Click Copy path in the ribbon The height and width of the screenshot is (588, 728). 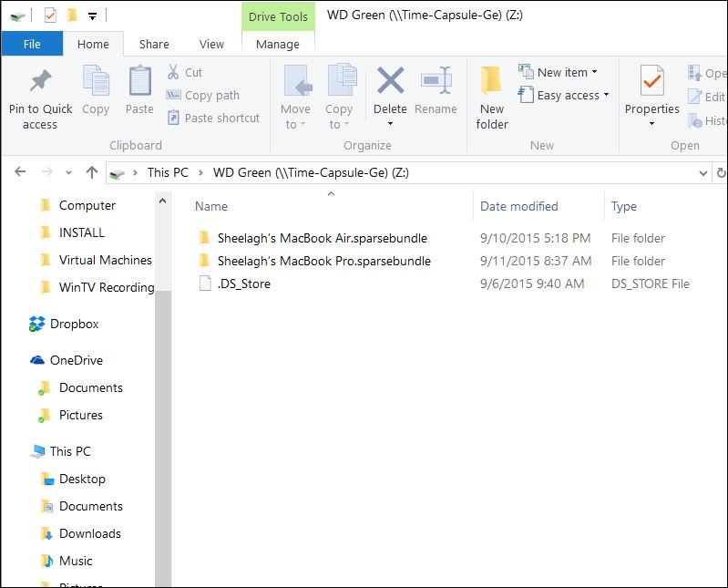[x=203, y=95]
